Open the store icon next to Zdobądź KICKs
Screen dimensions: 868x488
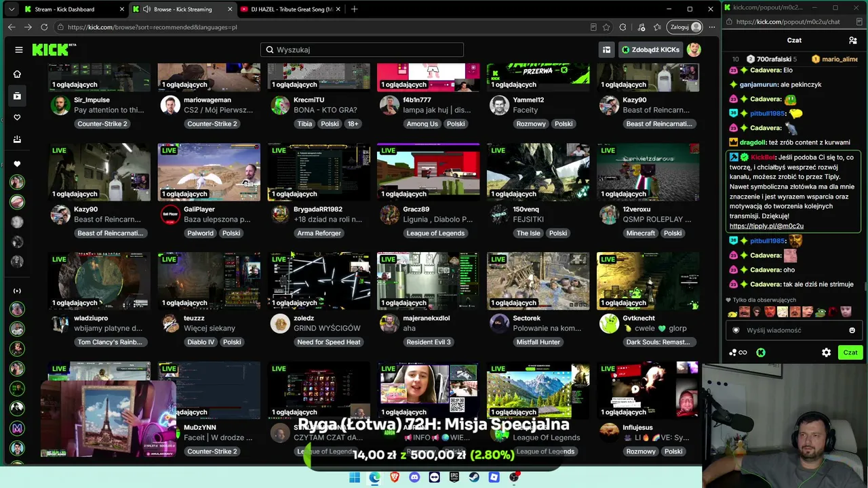click(x=607, y=49)
